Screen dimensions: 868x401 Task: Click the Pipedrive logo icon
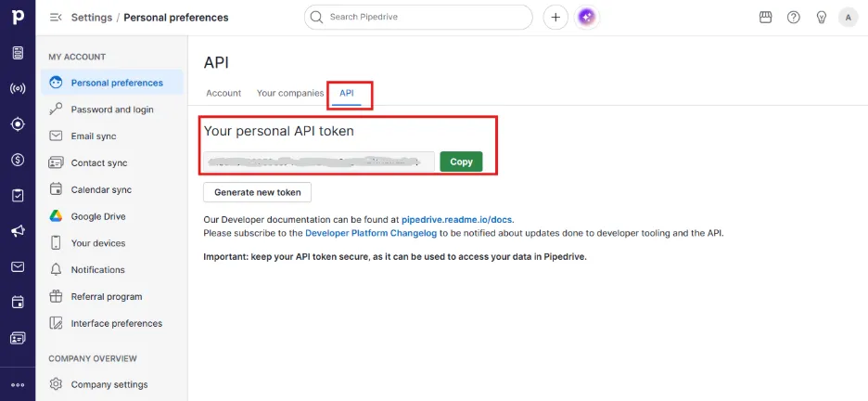18,17
